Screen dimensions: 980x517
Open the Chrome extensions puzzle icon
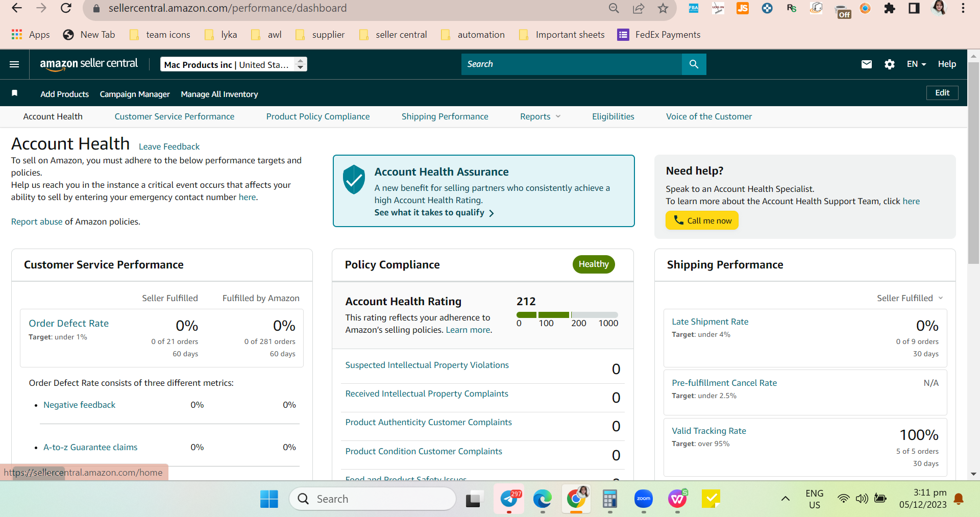tap(890, 8)
